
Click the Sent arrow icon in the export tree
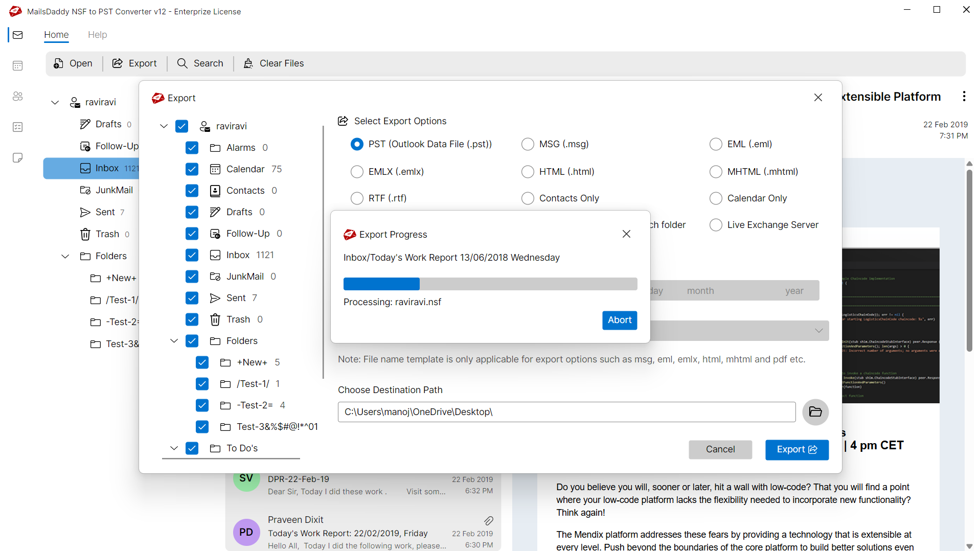click(215, 298)
